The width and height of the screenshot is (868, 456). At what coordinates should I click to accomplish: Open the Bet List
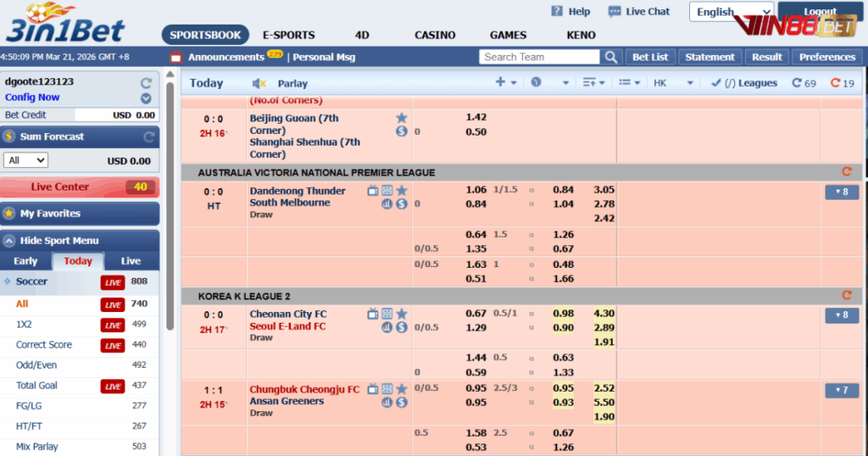tap(650, 57)
